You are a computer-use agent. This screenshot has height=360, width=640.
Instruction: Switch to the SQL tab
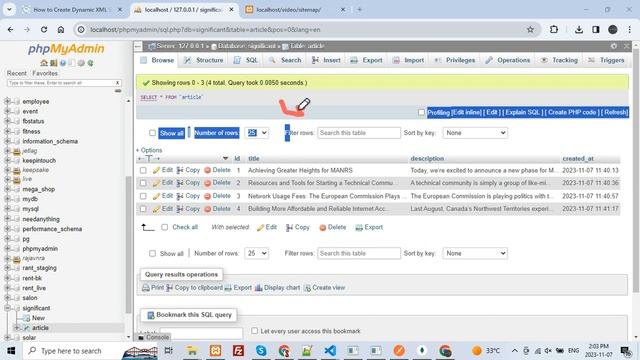point(246,60)
